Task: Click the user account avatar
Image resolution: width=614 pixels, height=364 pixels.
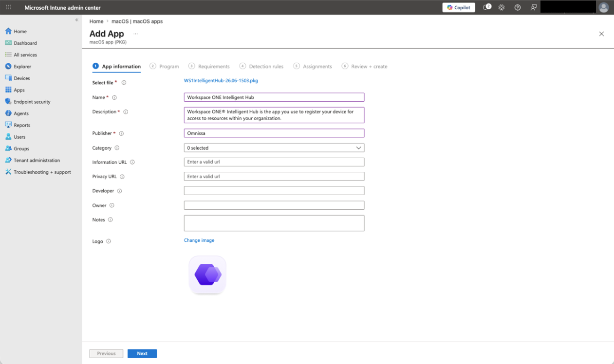Action: pos(604,7)
